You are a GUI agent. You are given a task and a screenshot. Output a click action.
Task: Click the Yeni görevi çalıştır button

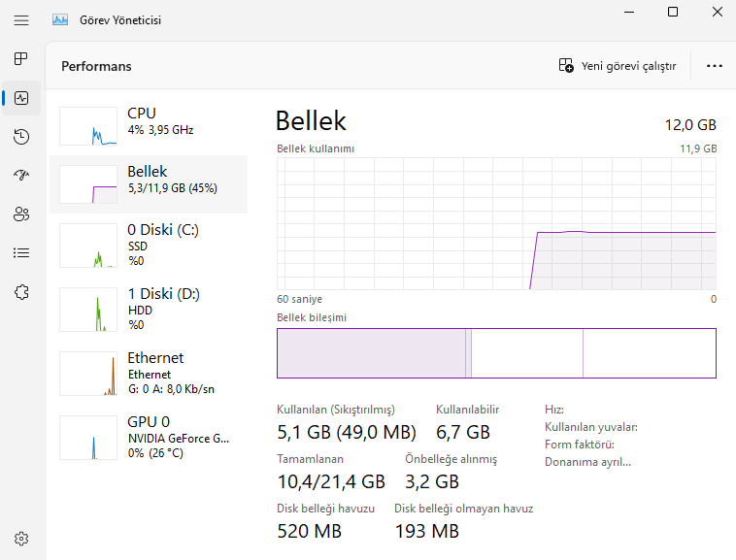coord(618,66)
